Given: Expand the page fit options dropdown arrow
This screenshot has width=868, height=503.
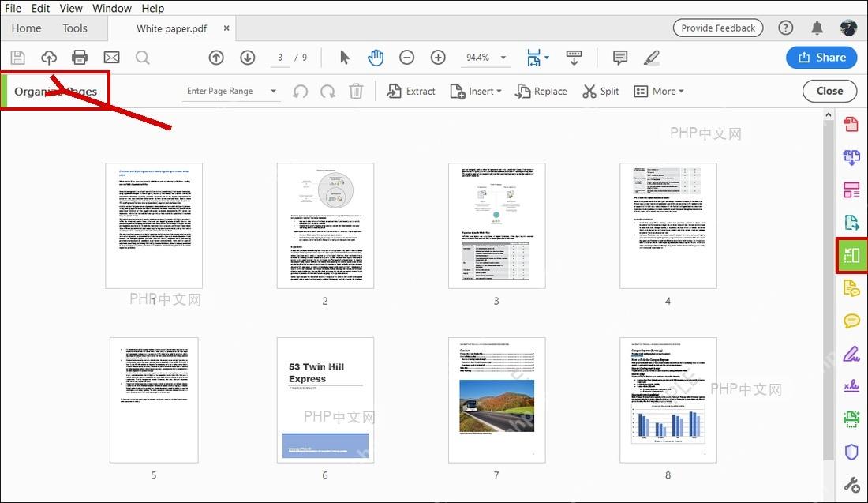Looking at the screenshot, I should click(x=547, y=58).
